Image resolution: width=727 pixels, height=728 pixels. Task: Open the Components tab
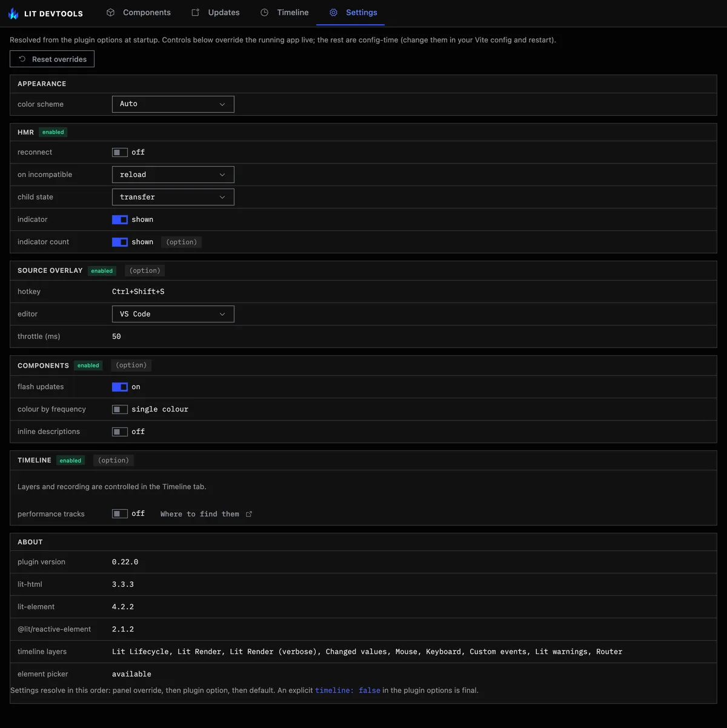138,12
